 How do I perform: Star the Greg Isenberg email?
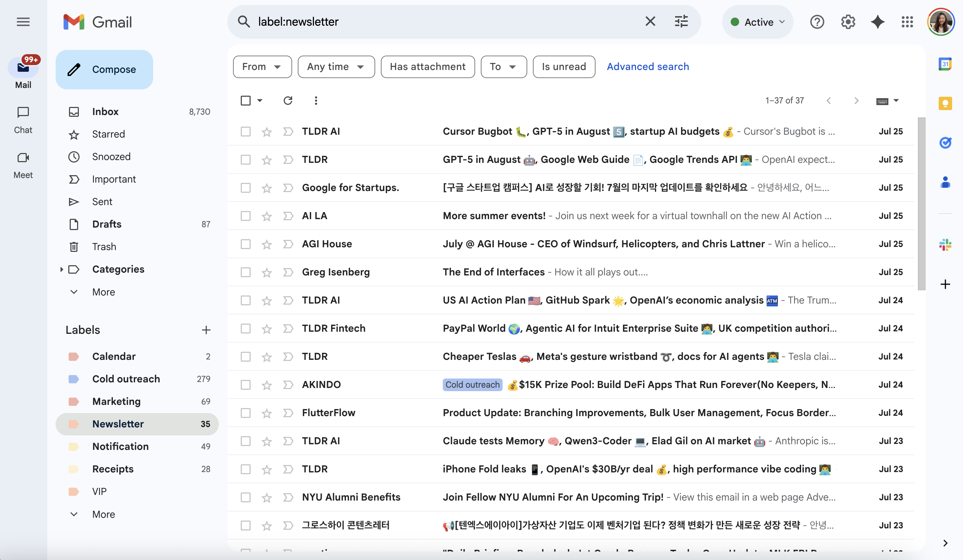(x=267, y=272)
